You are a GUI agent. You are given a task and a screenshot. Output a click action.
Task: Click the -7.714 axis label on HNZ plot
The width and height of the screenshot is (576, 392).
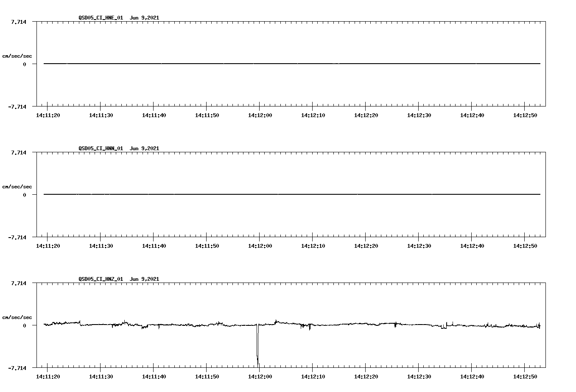[x=17, y=368]
